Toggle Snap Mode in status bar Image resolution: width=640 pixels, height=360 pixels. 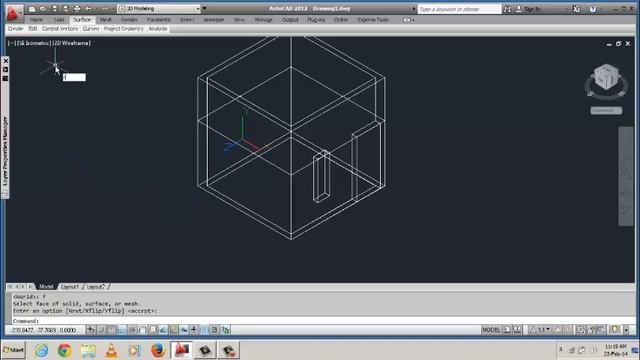(101, 330)
